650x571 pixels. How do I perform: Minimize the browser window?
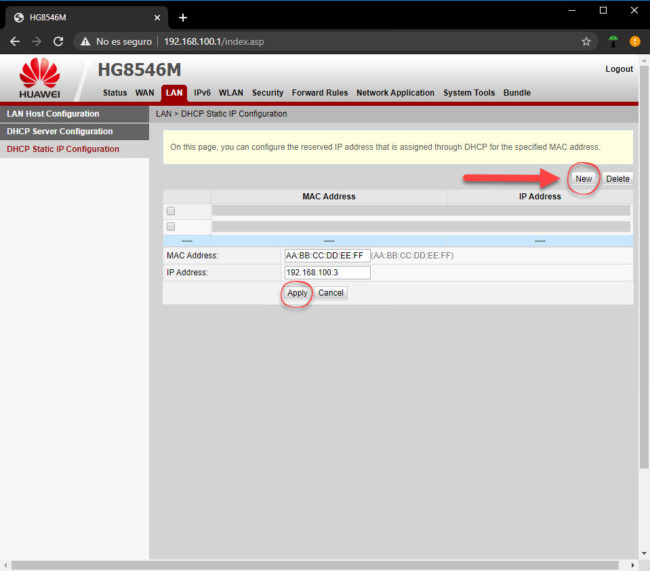coord(572,10)
